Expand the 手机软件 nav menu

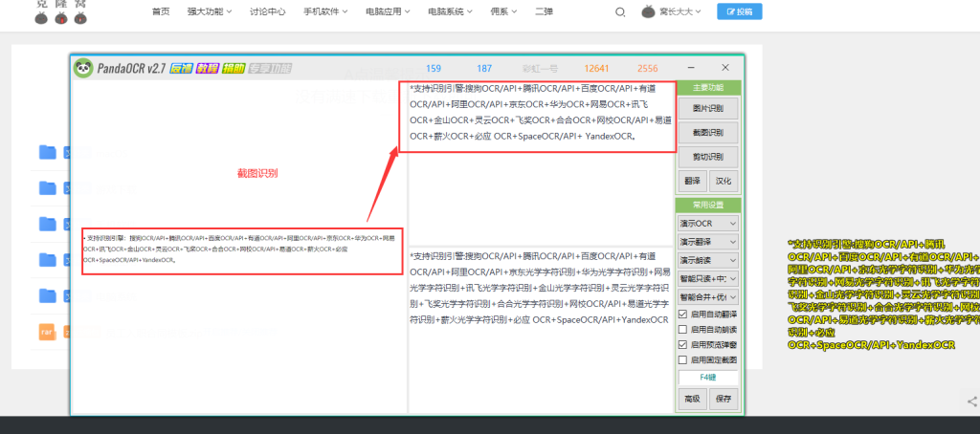[326, 11]
